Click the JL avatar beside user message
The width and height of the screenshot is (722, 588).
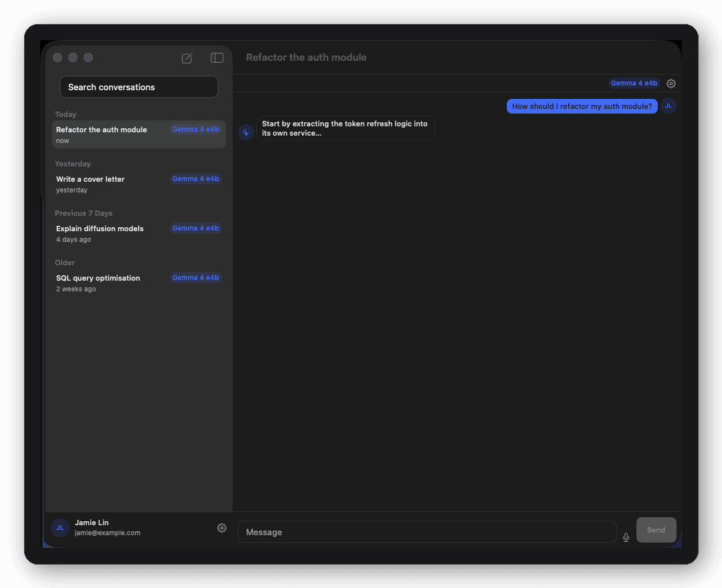668,106
